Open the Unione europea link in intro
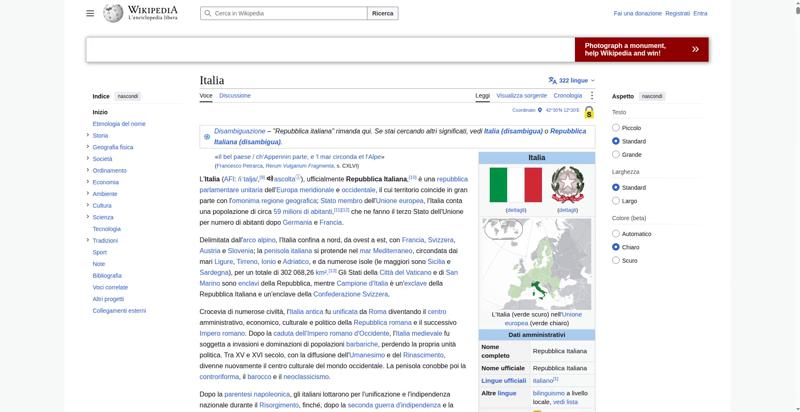The height and width of the screenshot is (412, 800). pyautogui.click(x=400, y=200)
